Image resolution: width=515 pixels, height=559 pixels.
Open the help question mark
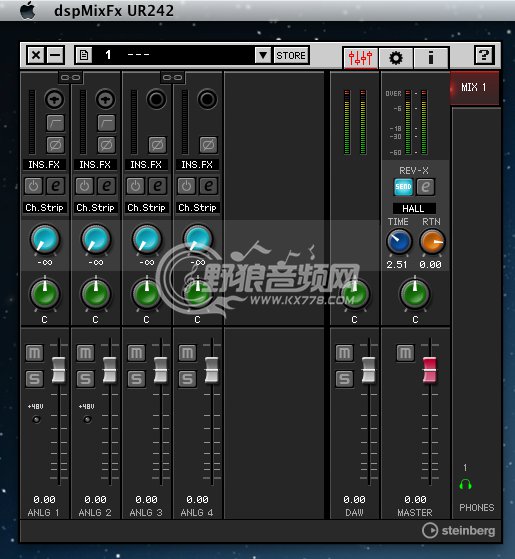pos(484,55)
